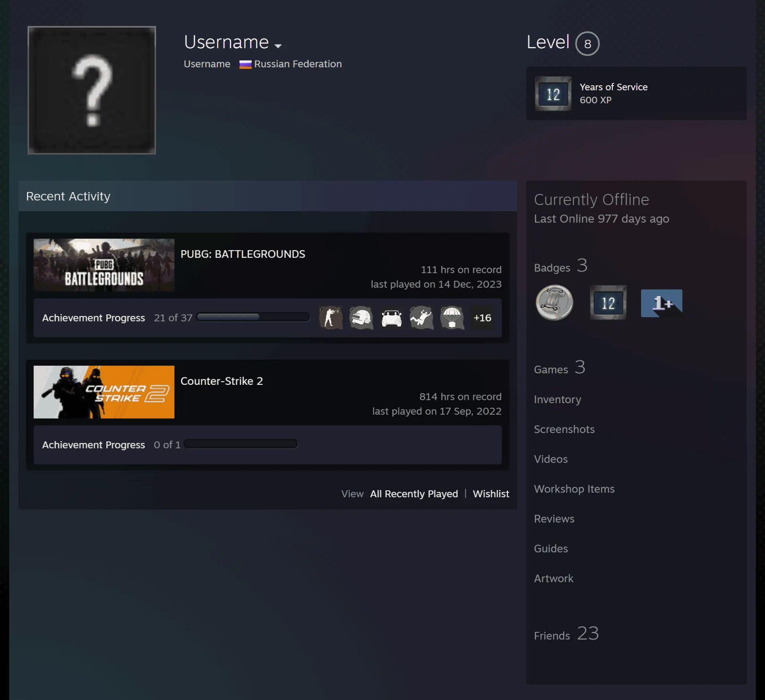This screenshot has width=765, height=700.
Task: Click the PUBG parachute achievement icon
Action: (x=452, y=318)
